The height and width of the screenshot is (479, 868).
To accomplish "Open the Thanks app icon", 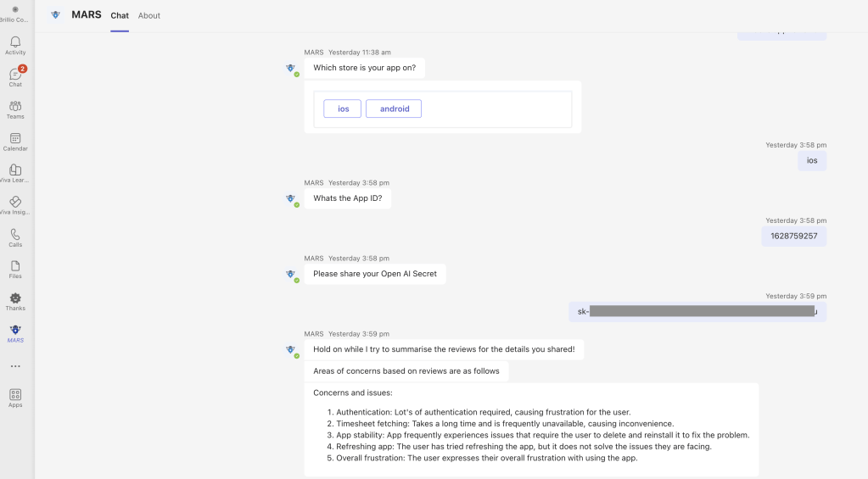I will [15, 300].
